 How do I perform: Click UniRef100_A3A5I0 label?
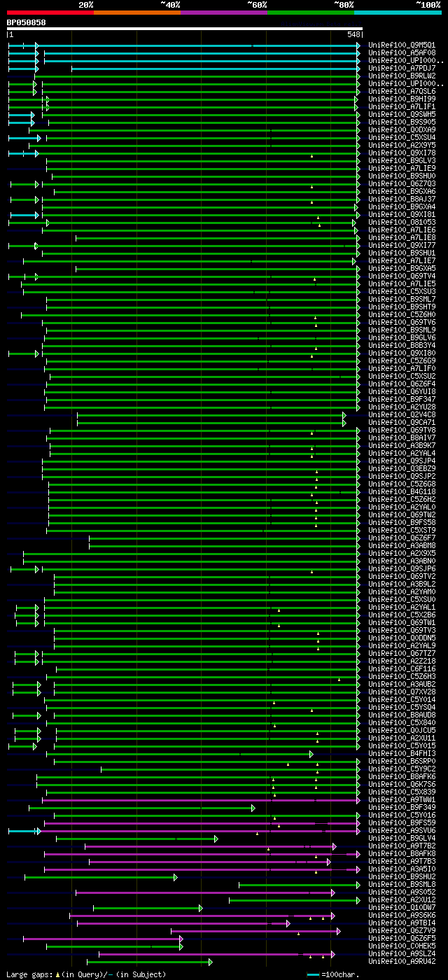pos(403,869)
